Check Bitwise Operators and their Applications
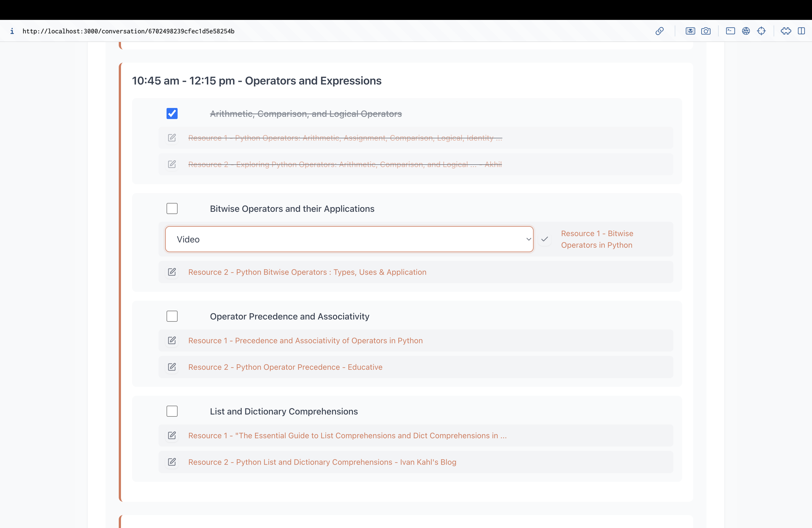This screenshot has height=528, width=812. tap(172, 208)
